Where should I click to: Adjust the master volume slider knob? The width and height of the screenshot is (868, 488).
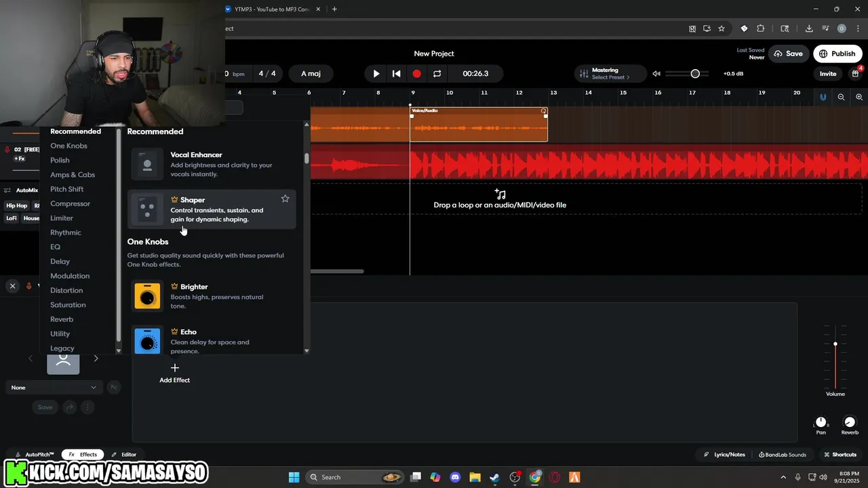[x=695, y=73]
